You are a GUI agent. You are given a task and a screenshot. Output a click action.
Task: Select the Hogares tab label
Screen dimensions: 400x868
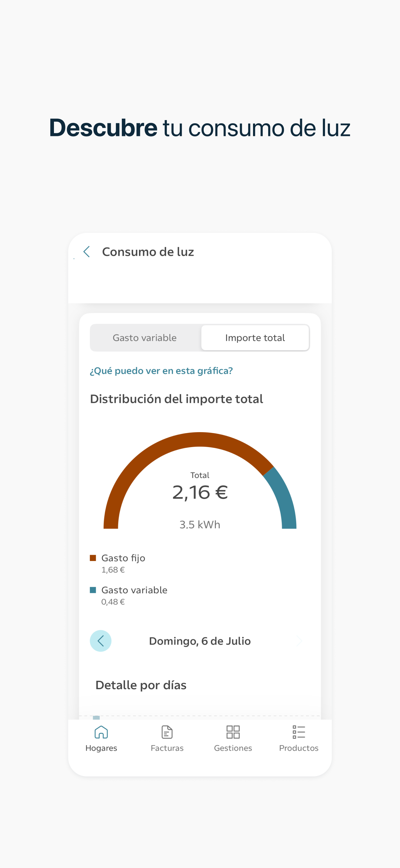point(101,748)
